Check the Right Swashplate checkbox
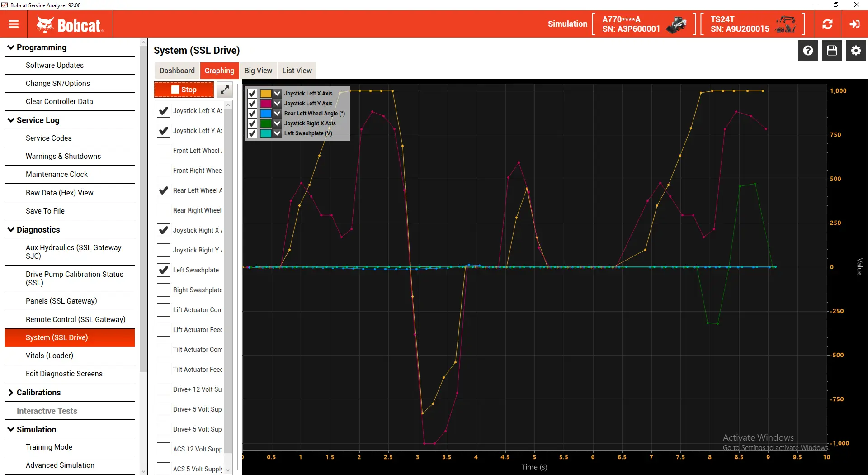This screenshot has height=475, width=868. pos(163,290)
